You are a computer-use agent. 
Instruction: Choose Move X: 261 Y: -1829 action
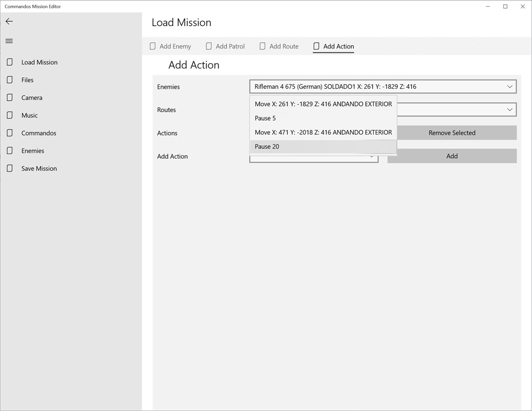(323, 104)
